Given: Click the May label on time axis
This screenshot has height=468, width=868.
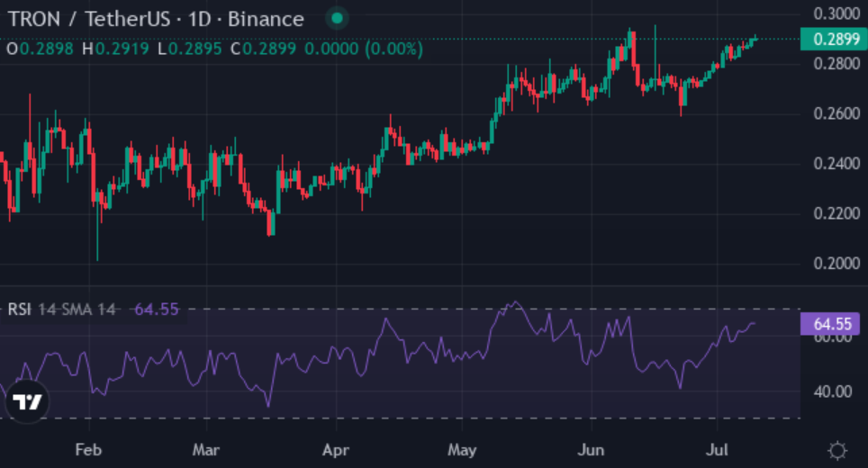Looking at the screenshot, I should pos(462,450).
